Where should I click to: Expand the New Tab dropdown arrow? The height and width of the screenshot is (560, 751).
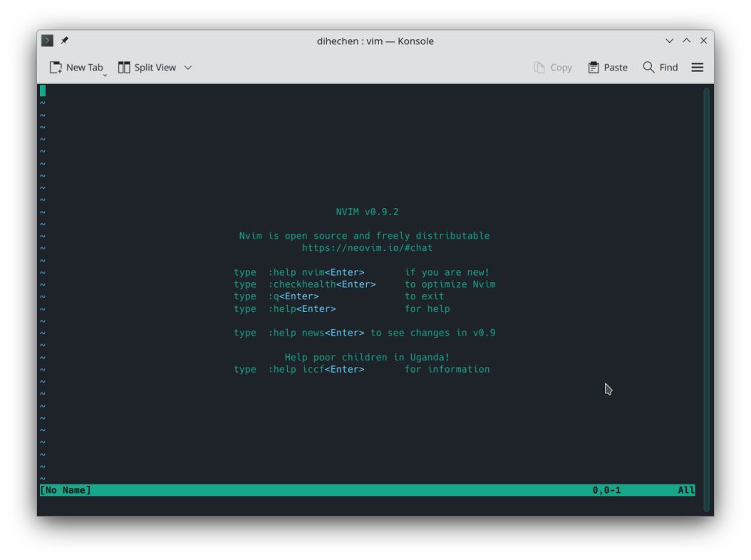[x=105, y=76]
